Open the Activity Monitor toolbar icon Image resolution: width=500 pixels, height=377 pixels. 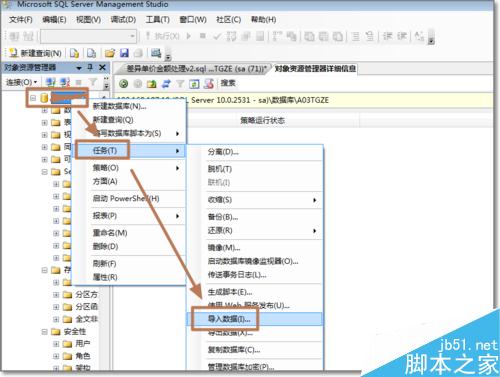click(156, 53)
